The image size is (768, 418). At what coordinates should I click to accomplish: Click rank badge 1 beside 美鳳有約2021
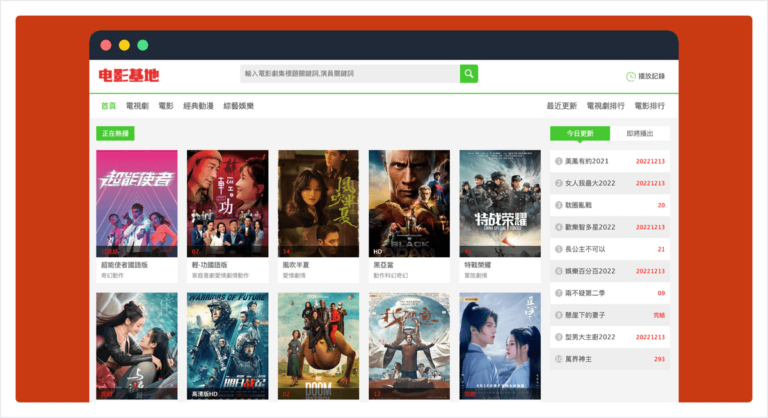pyautogui.click(x=558, y=161)
